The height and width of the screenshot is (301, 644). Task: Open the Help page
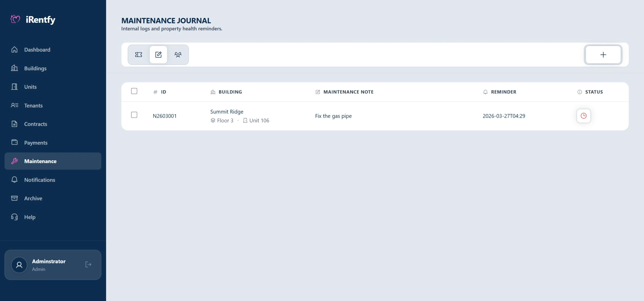(53, 217)
